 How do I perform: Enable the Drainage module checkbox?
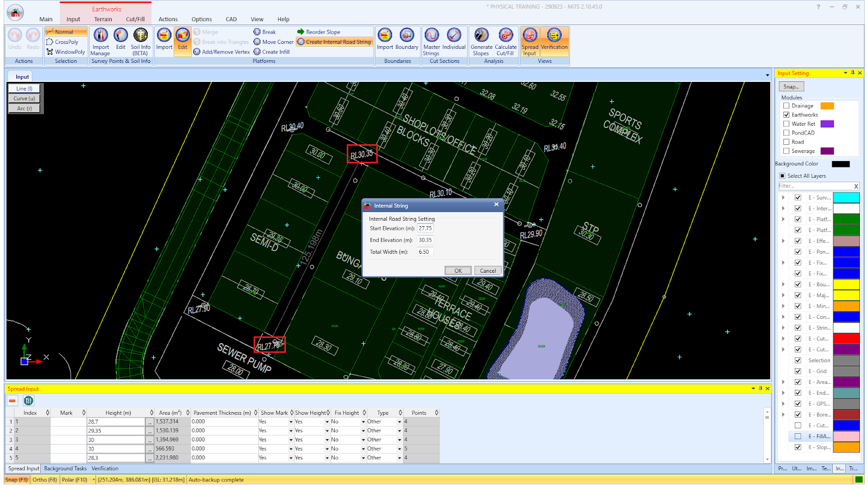786,106
